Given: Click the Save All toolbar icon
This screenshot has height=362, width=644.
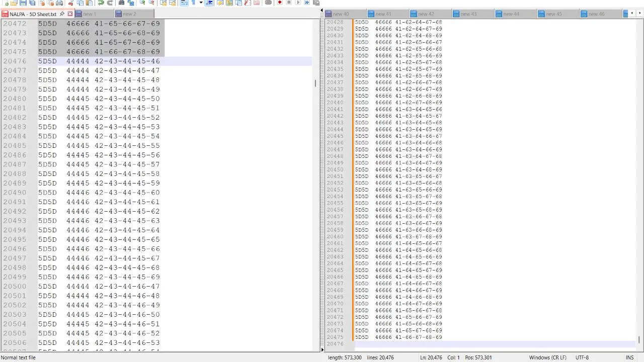Looking at the screenshot, I should (32, 3).
